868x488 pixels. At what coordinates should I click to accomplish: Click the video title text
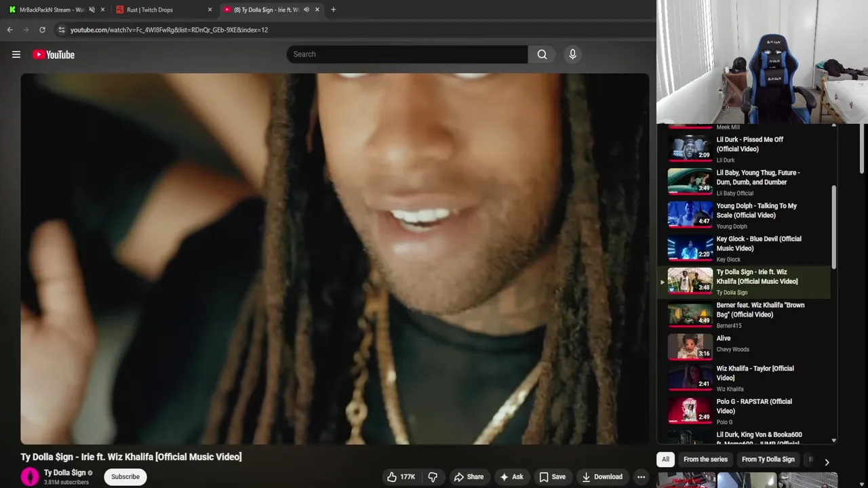(x=131, y=457)
